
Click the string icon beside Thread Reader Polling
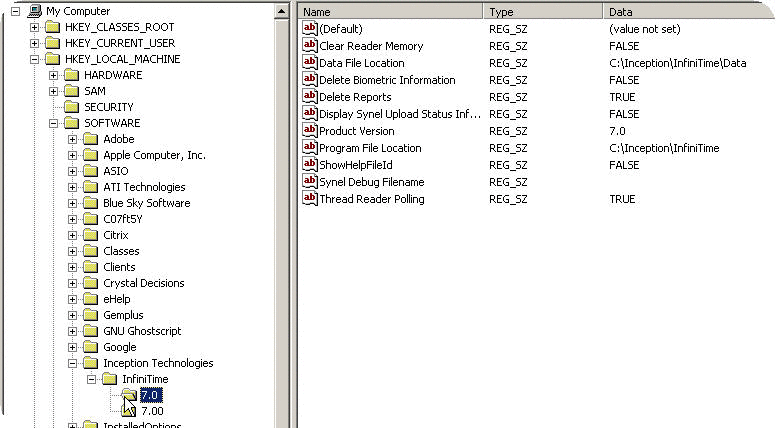(309, 199)
